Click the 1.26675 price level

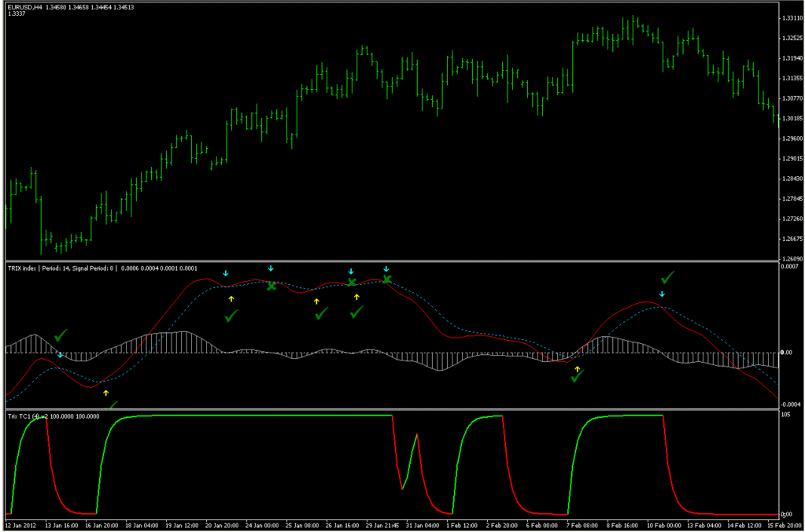point(792,238)
